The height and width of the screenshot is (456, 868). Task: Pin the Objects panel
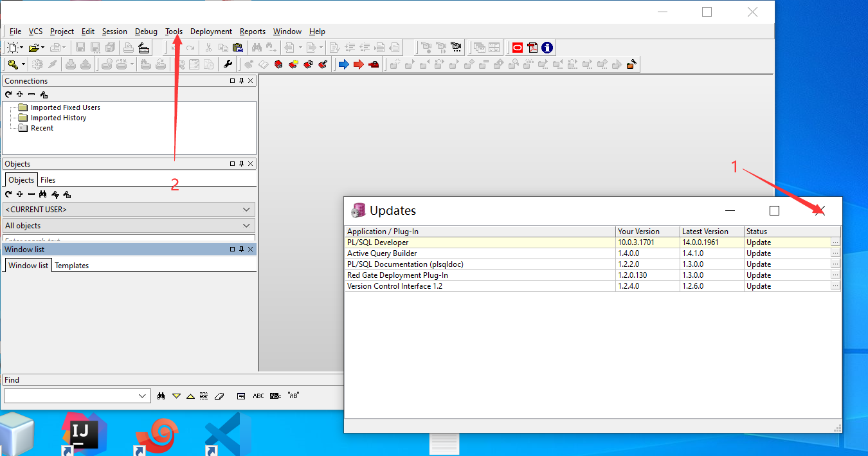242,164
